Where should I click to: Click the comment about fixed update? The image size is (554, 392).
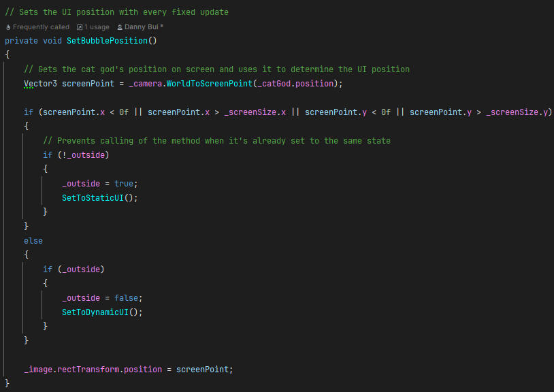click(116, 12)
